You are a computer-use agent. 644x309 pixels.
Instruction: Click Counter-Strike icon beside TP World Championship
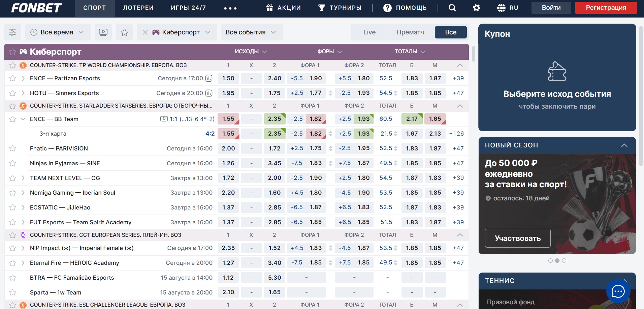click(x=23, y=65)
